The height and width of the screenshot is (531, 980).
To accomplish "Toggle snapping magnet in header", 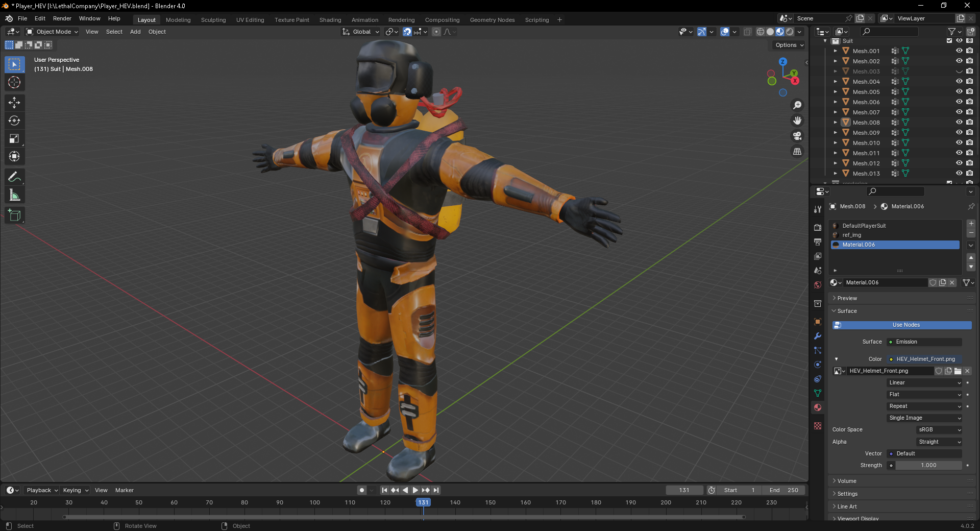I will (x=407, y=32).
